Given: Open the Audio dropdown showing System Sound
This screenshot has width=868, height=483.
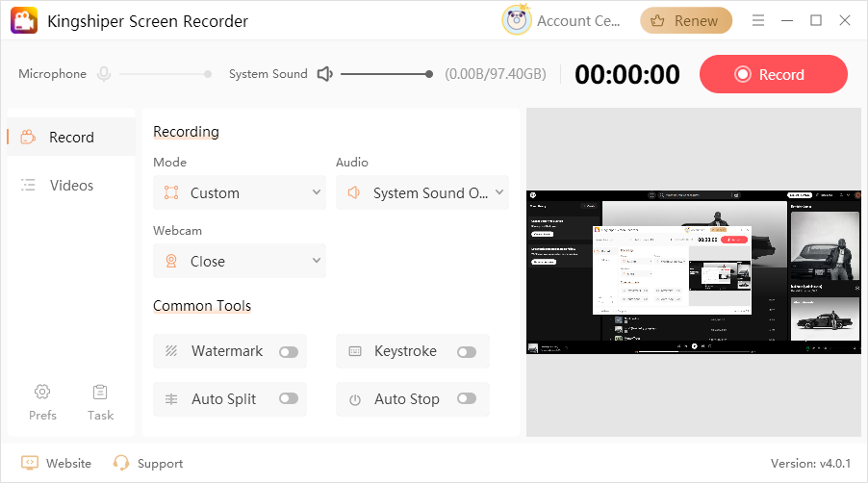Looking at the screenshot, I should pyautogui.click(x=422, y=192).
